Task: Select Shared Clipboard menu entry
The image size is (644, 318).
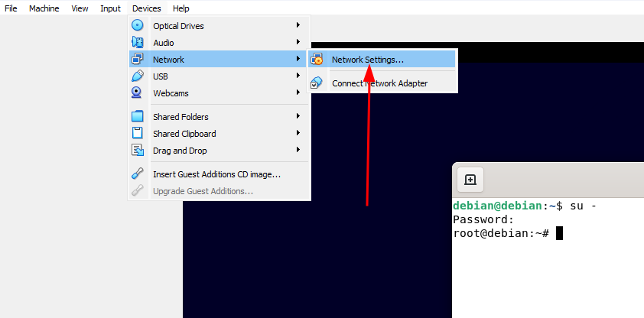Action: [x=219, y=133]
